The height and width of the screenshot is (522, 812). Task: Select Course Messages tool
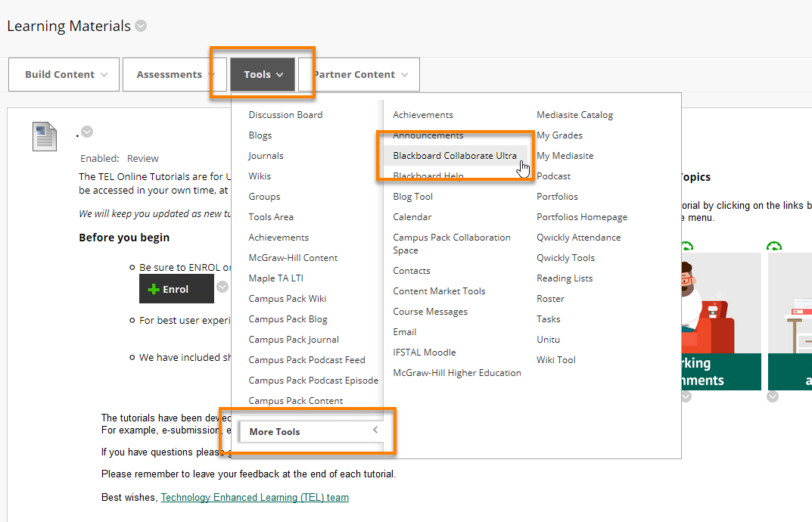point(430,312)
